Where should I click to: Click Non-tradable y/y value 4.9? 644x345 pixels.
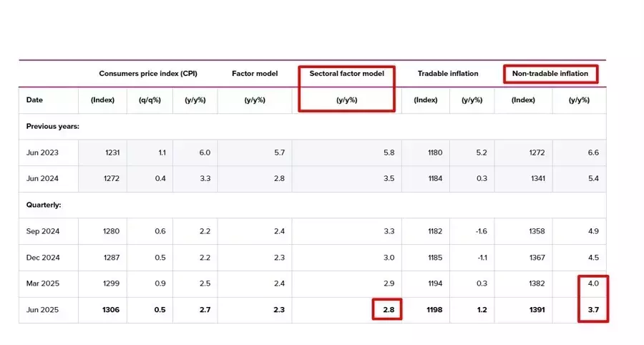point(593,230)
